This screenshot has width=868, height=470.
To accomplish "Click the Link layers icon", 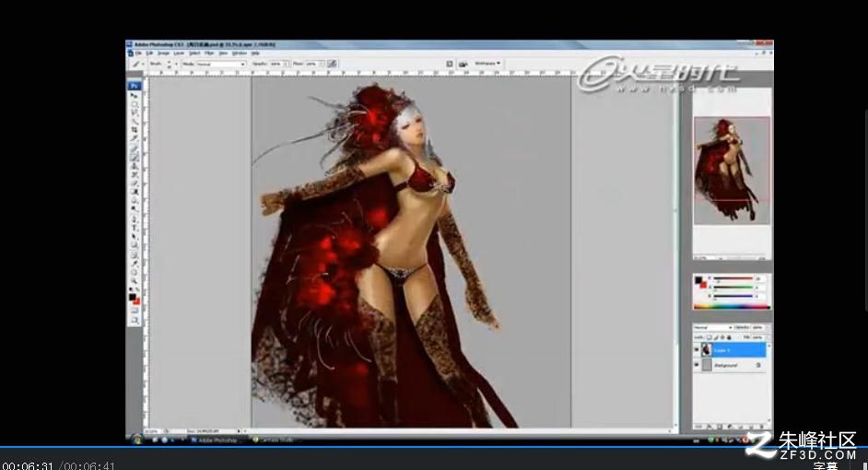I will (x=697, y=427).
